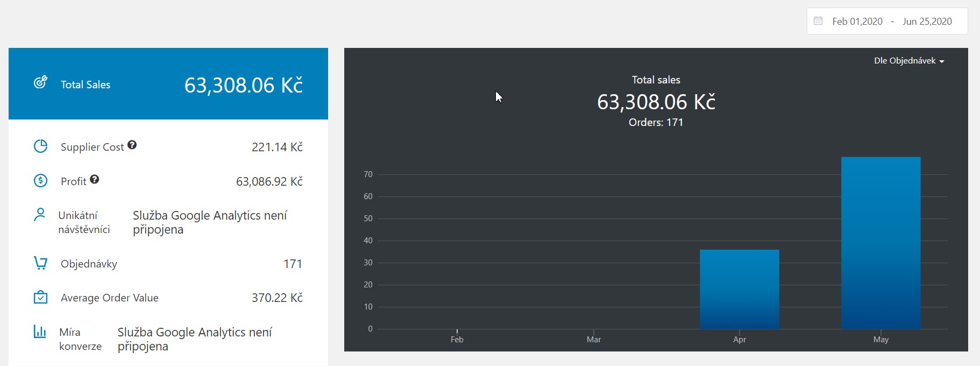Click the Total Sales label

pyautogui.click(x=86, y=85)
